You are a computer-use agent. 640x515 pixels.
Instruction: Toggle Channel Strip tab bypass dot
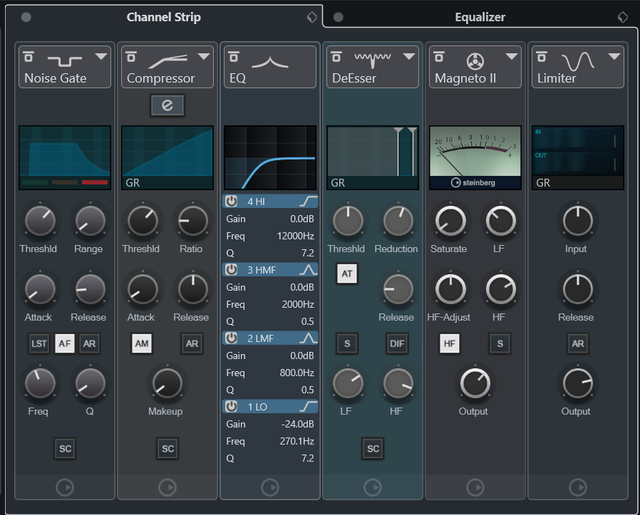[26, 17]
